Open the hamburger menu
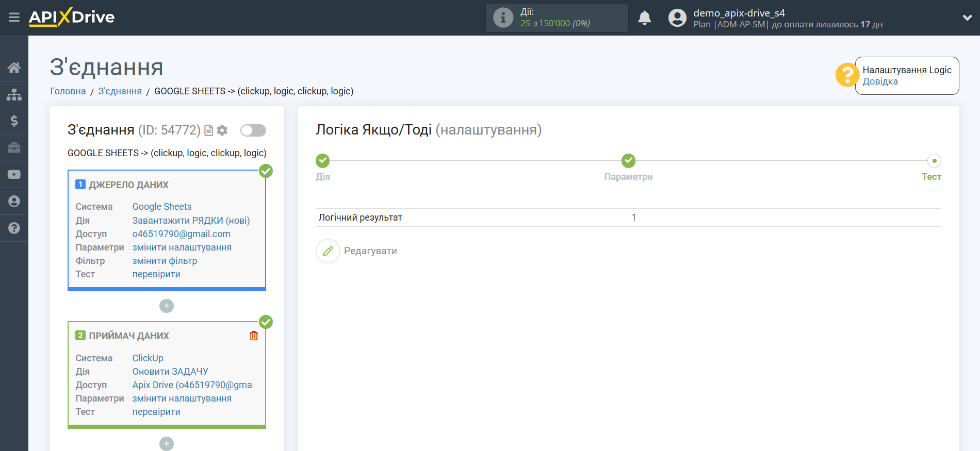 (x=14, y=18)
